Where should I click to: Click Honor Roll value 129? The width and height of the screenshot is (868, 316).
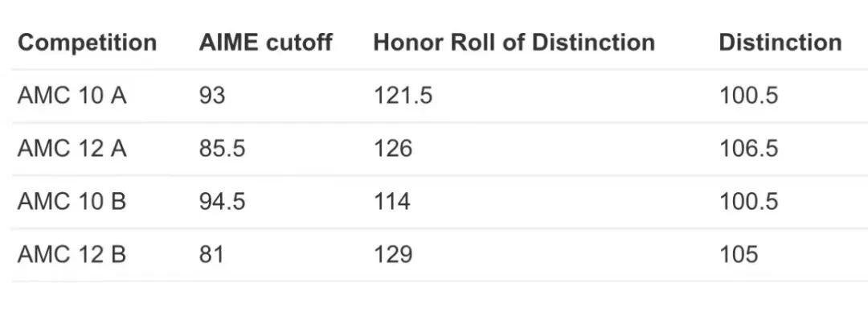pos(393,255)
